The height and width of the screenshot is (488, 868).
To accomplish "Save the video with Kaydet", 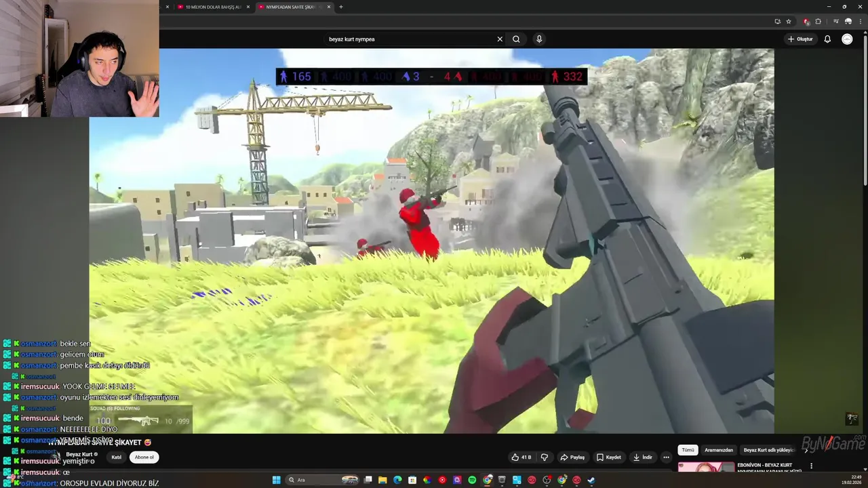I will pyautogui.click(x=608, y=457).
